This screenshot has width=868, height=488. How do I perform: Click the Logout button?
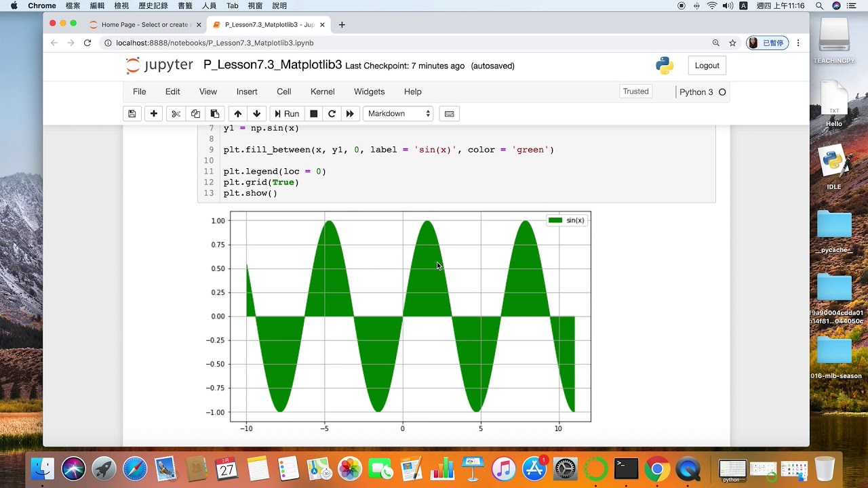click(x=707, y=66)
